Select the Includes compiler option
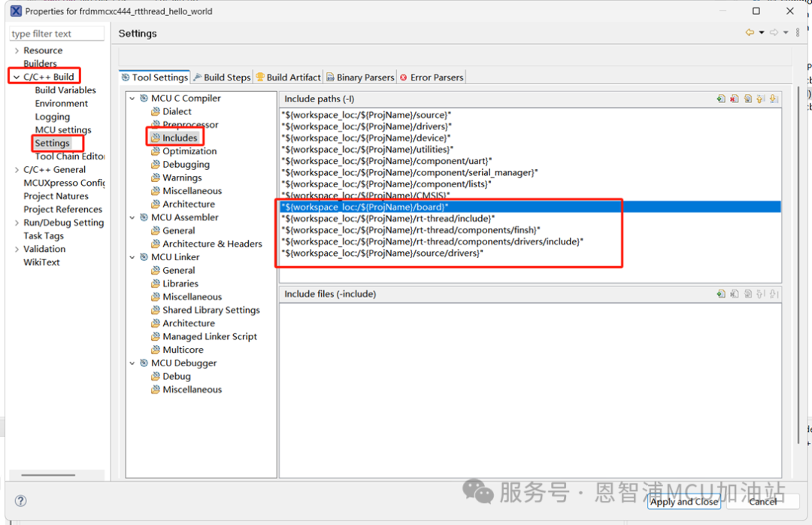The width and height of the screenshot is (812, 525). click(180, 138)
